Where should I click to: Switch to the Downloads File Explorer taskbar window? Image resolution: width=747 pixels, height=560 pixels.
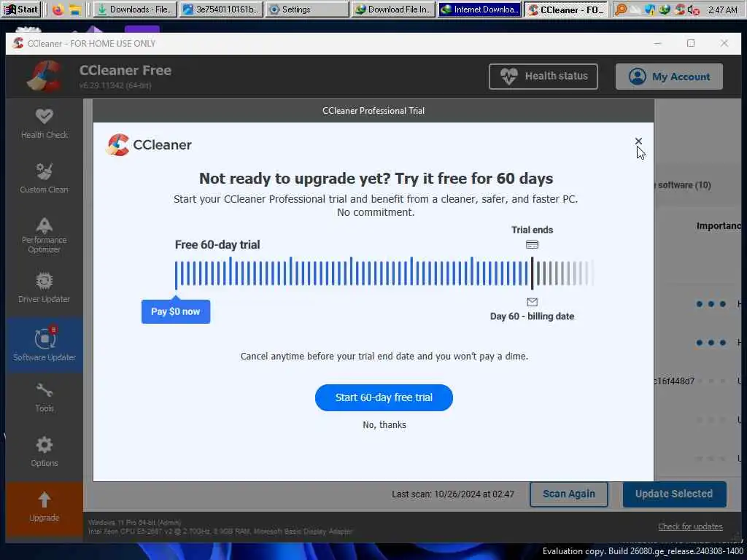pyautogui.click(x=135, y=9)
